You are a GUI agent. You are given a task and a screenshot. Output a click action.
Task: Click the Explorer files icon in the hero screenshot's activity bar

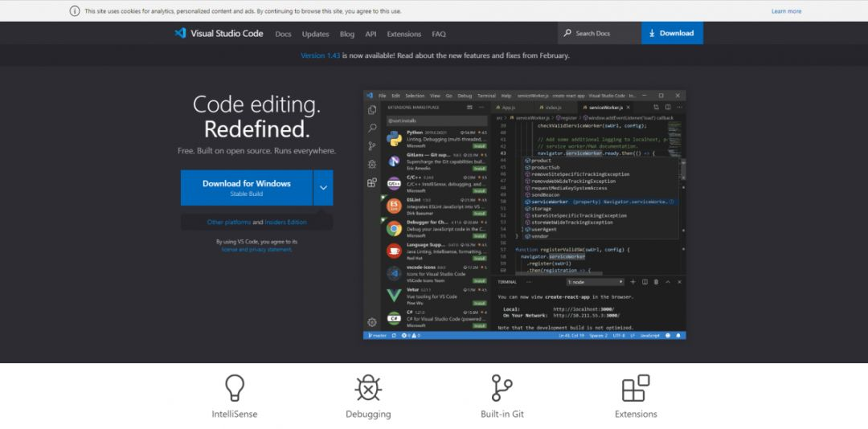coord(372,109)
